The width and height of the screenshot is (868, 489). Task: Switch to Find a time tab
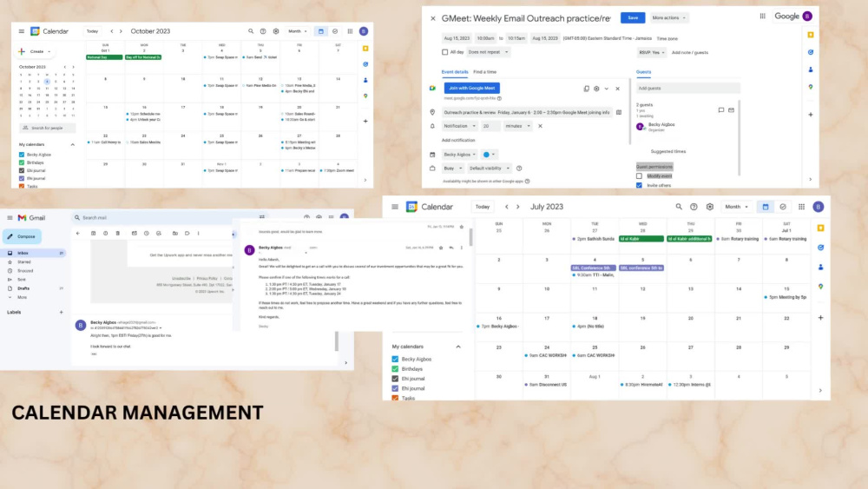point(485,72)
